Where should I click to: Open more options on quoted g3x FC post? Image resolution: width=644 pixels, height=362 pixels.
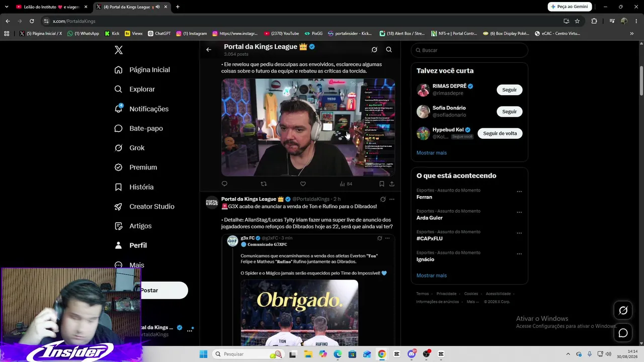387,238
